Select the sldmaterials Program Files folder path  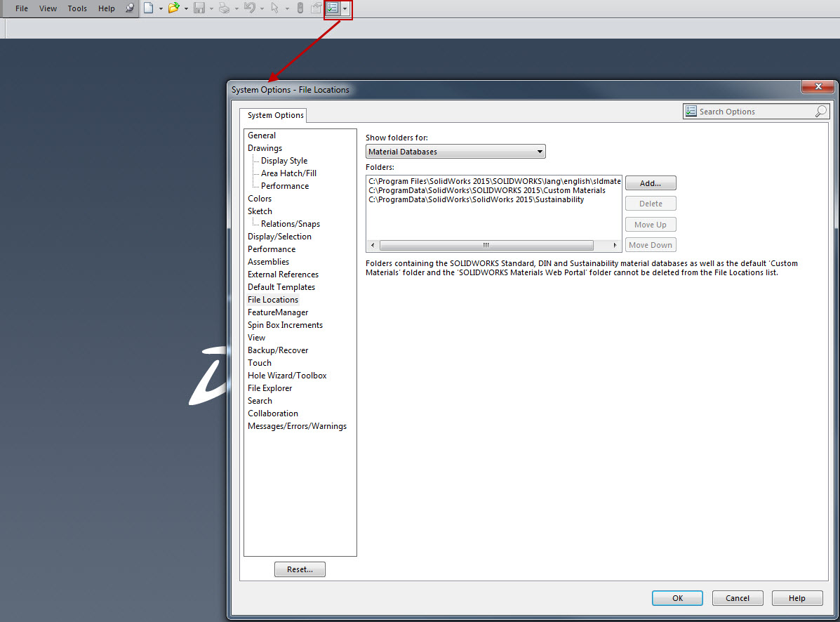(x=495, y=181)
